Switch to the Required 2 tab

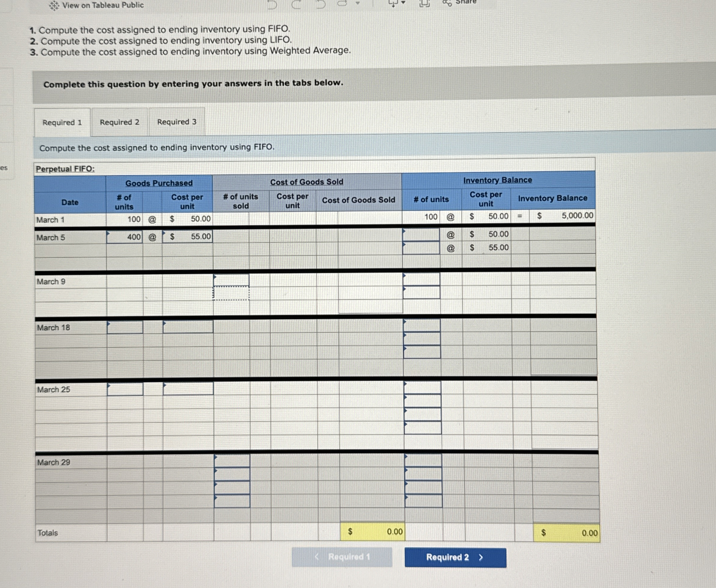(x=120, y=122)
